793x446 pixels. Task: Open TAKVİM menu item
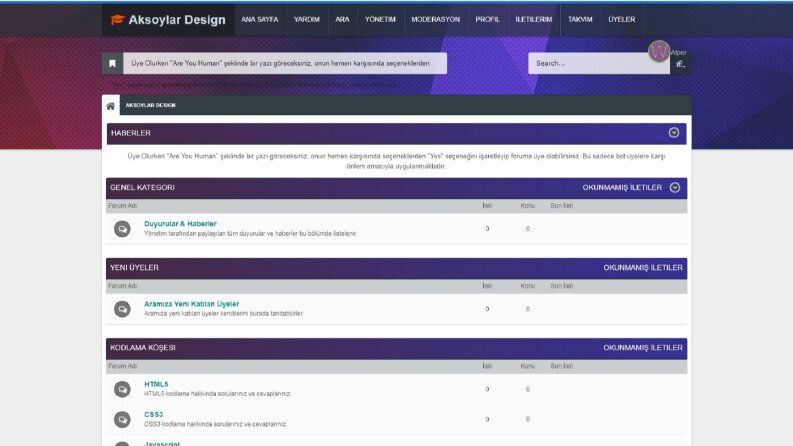click(x=580, y=19)
